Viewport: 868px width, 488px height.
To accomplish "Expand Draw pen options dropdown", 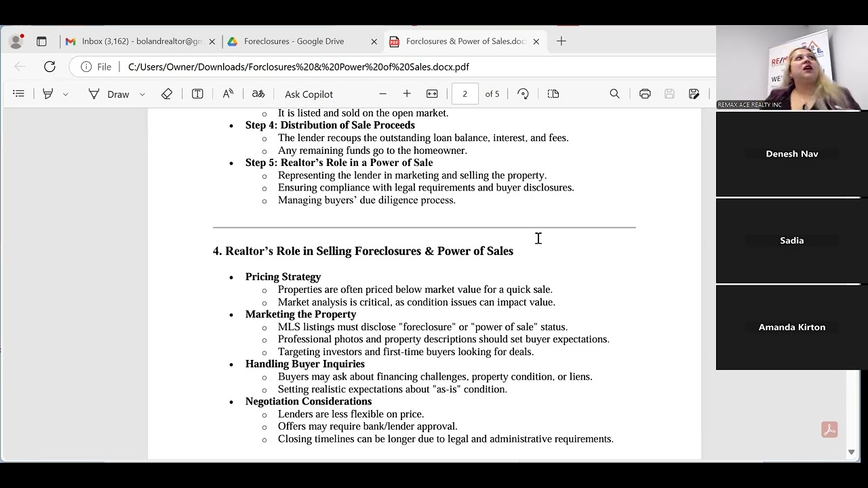I will (142, 94).
